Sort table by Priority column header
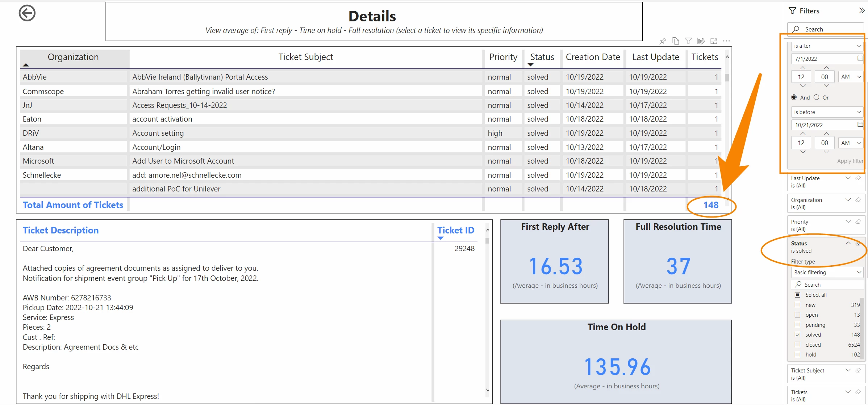Image resolution: width=868 pixels, height=405 pixels. click(x=503, y=57)
